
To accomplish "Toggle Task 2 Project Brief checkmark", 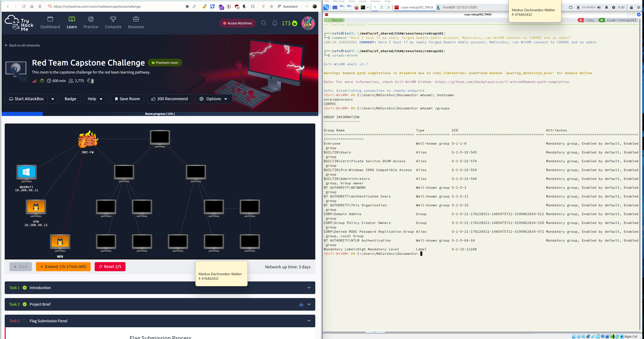I will 25,304.
